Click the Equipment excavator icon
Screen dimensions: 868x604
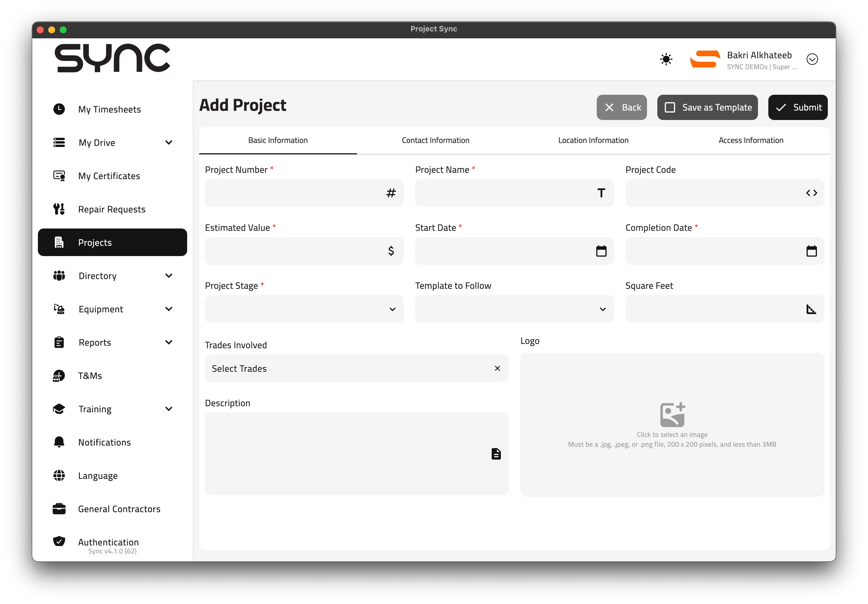(x=59, y=309)
